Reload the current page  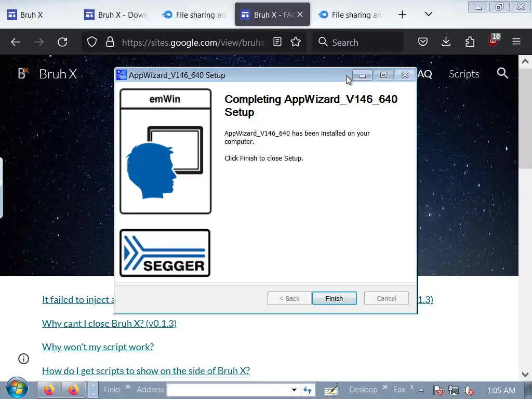(62, 42)
